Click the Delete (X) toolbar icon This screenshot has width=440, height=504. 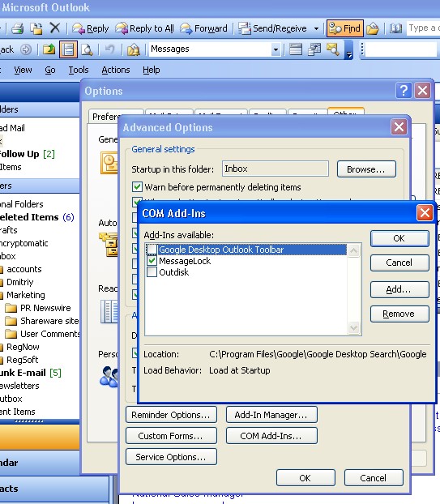point(55,28)
